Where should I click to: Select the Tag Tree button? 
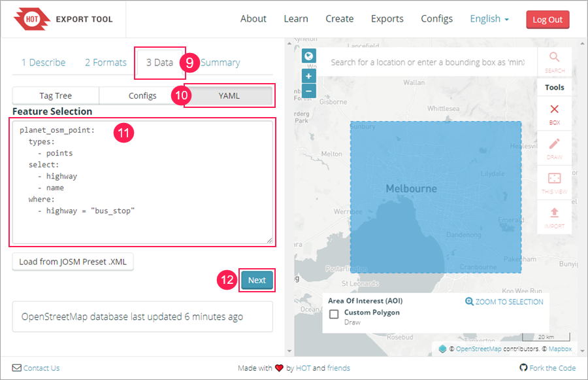(x=56, y=95)
